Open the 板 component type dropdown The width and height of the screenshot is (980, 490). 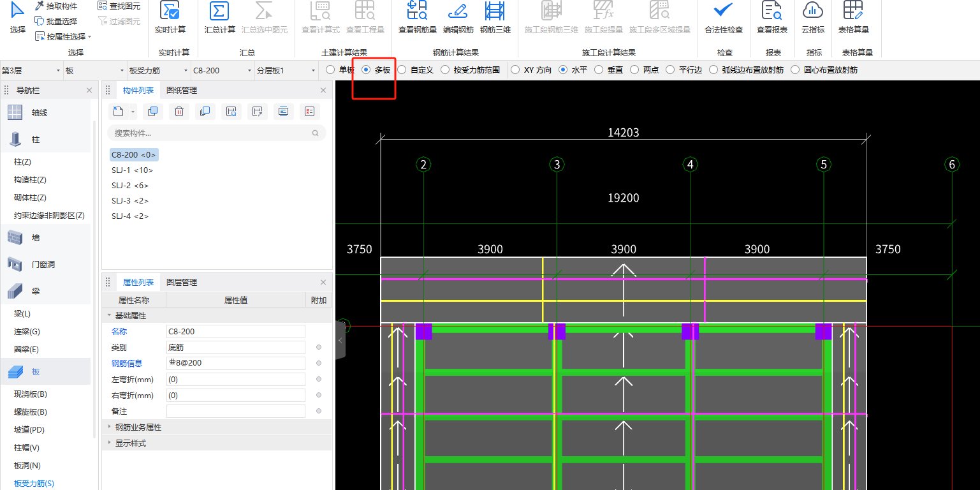pyautogui.click(x=95, y=70)
